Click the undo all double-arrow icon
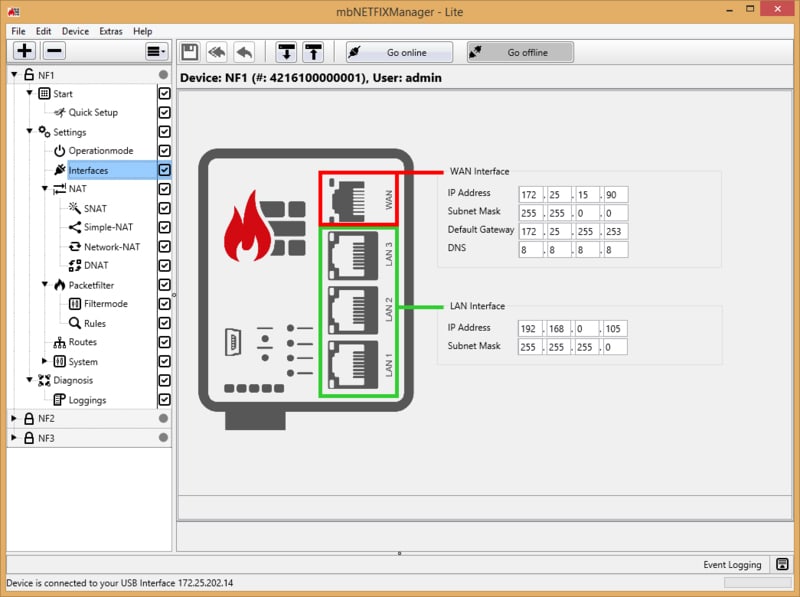 (x=217, y=52)
